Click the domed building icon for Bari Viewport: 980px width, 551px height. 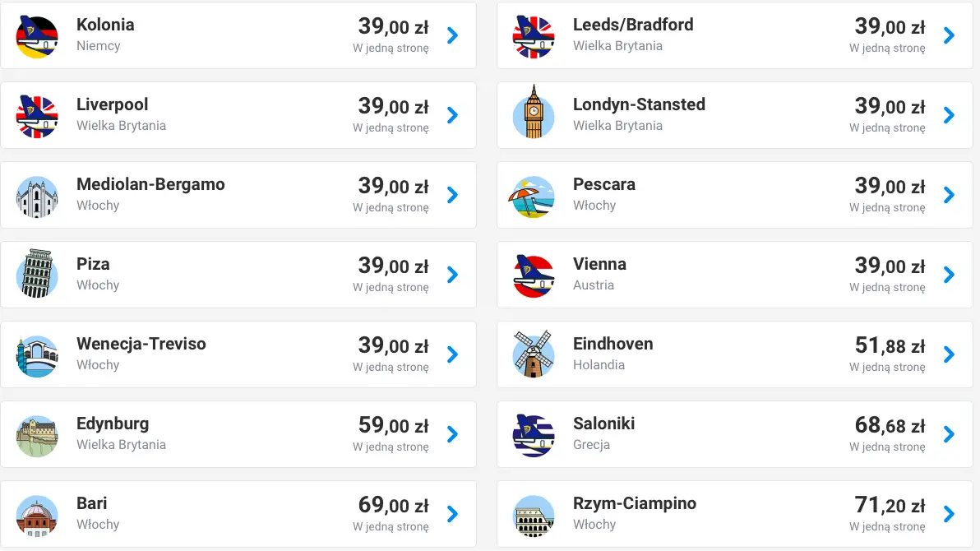[37, 514]
